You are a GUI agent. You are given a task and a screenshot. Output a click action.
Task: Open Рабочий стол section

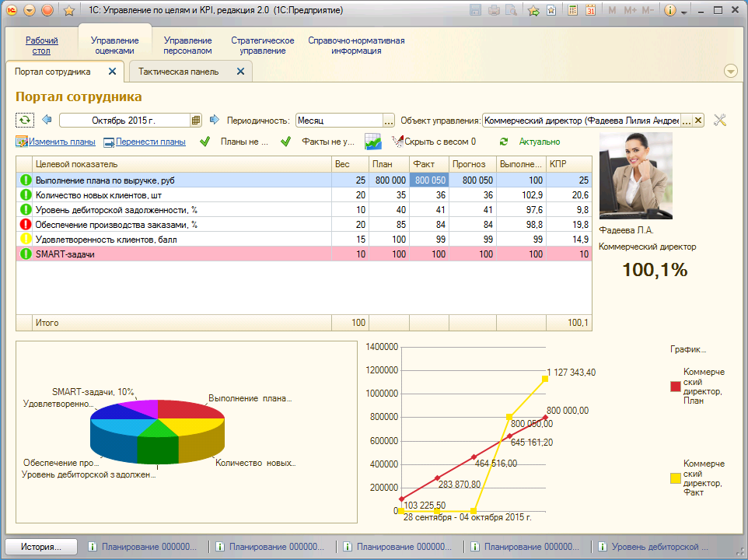(x=41, y=46)
